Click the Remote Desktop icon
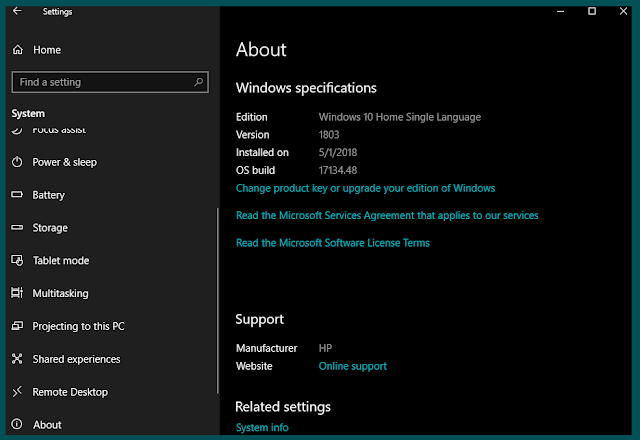640x440 pixels. (x=17, y=392)
